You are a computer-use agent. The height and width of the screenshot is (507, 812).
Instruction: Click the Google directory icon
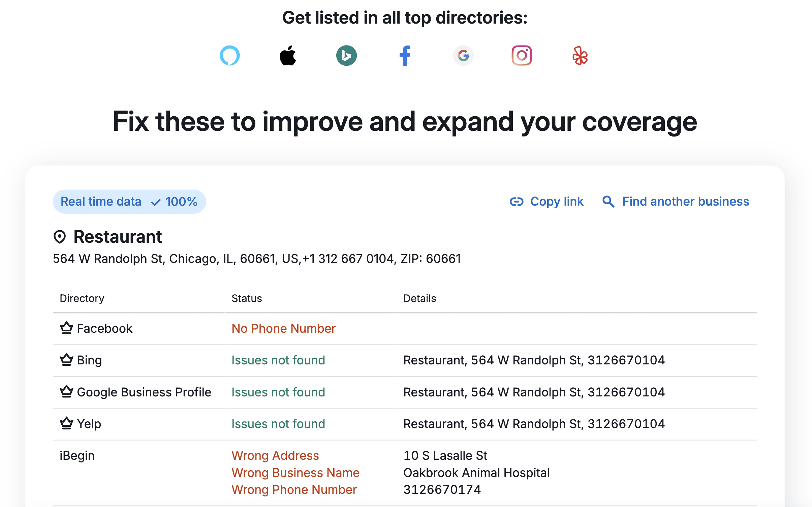tap(463, 56)
